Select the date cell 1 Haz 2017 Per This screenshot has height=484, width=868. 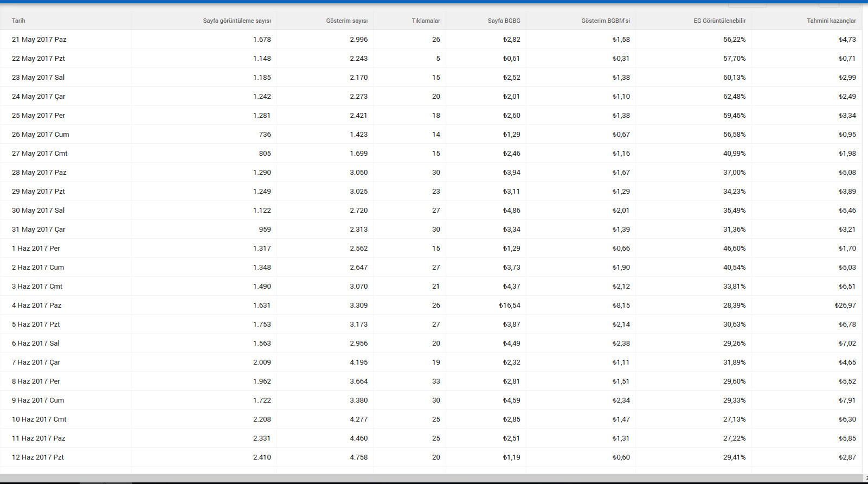36,249
